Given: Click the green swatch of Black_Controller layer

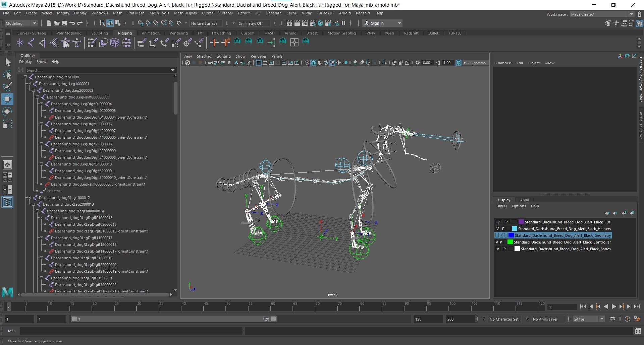Looking at the screenshot, I should tap(510, 242).
